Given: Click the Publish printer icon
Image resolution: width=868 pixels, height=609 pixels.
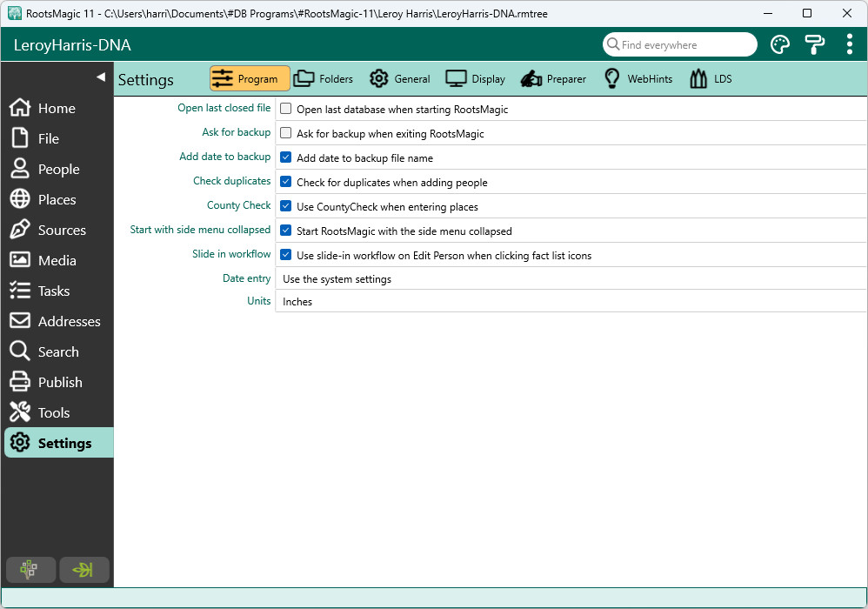Looking at the screenshot, I should click(x=20, y=381).
